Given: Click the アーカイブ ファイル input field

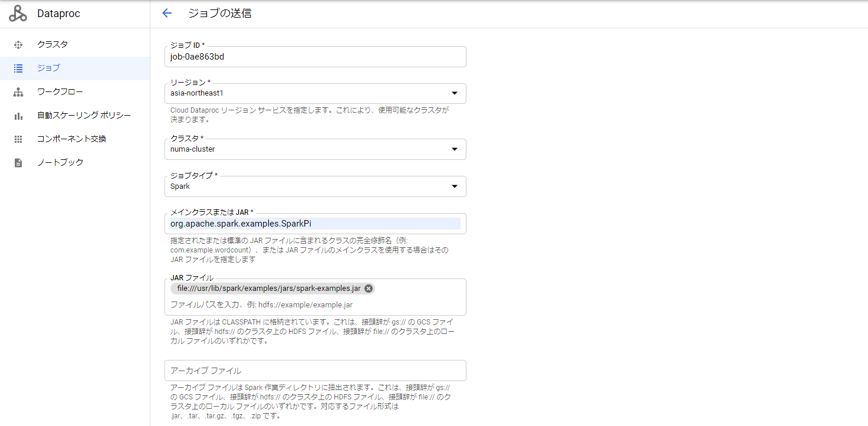Looking at the screenshot, I should (315, 371).
